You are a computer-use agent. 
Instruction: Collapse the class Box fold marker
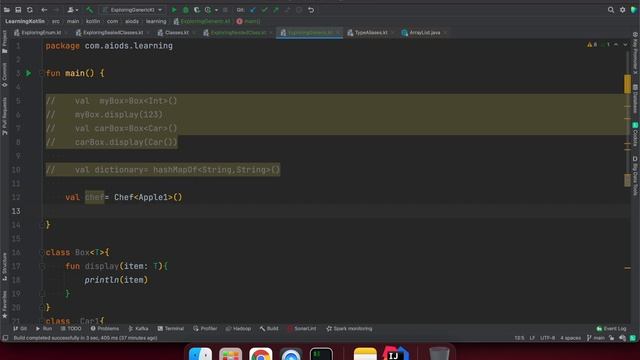41,253
